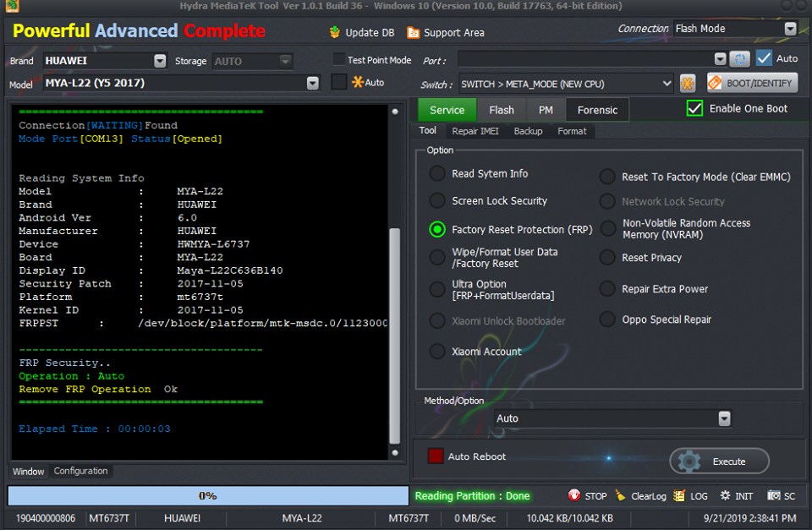The image size is (812, 530).
Task: Enable Test Point Mode checkbox
Action: [338, 59]
